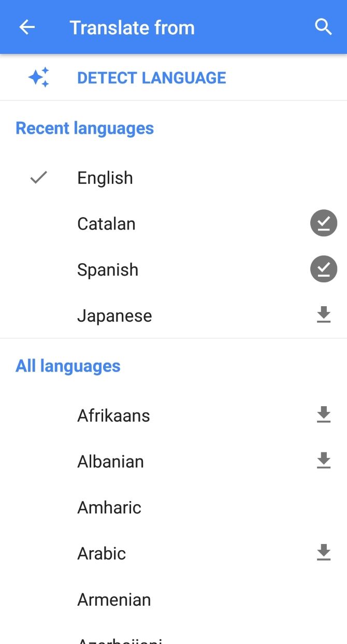Tap the All languages section header
Image resolution: width=347 pixels, height=644 pixels.
point(68,366)
